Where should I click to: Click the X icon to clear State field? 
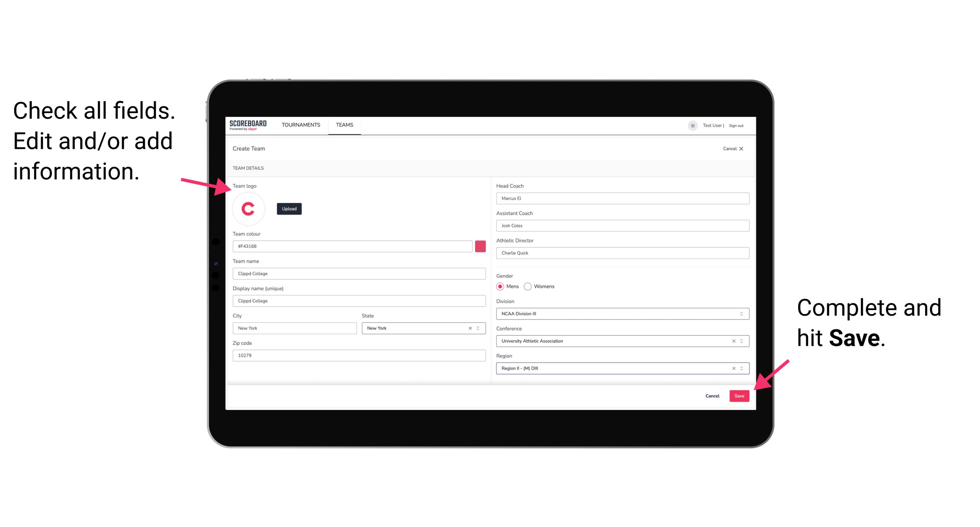tap(470, 328)
